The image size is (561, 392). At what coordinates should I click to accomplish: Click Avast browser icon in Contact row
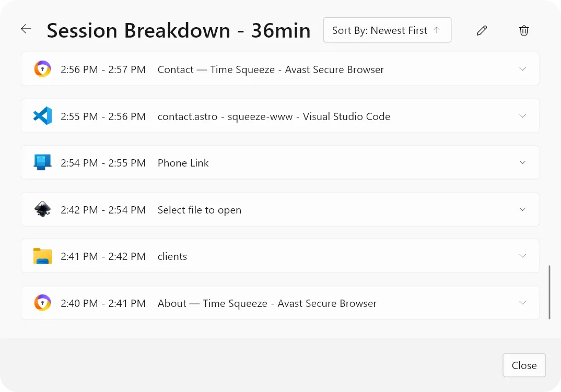(x=42, y=69)
